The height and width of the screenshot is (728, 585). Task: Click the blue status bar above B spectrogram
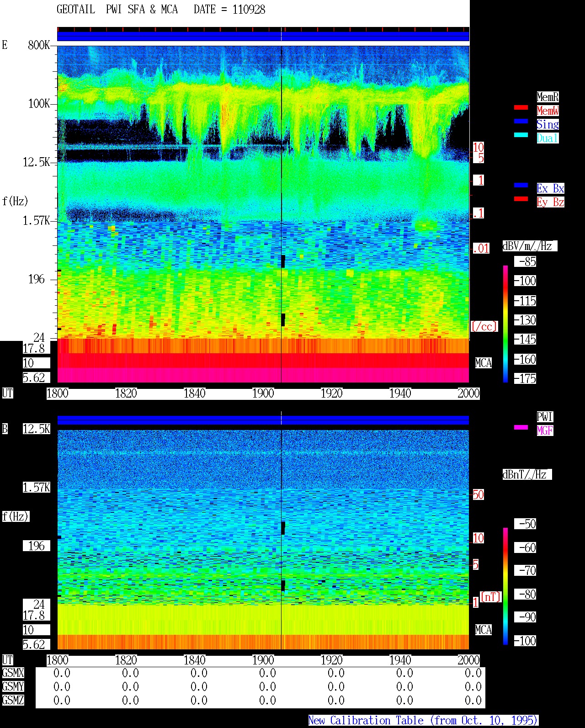[263, 420]
